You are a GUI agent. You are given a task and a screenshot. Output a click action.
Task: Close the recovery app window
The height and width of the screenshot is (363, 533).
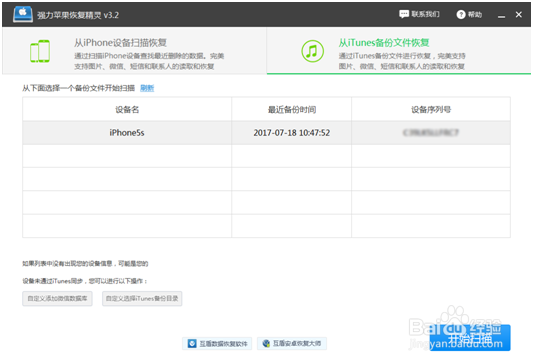518,14
